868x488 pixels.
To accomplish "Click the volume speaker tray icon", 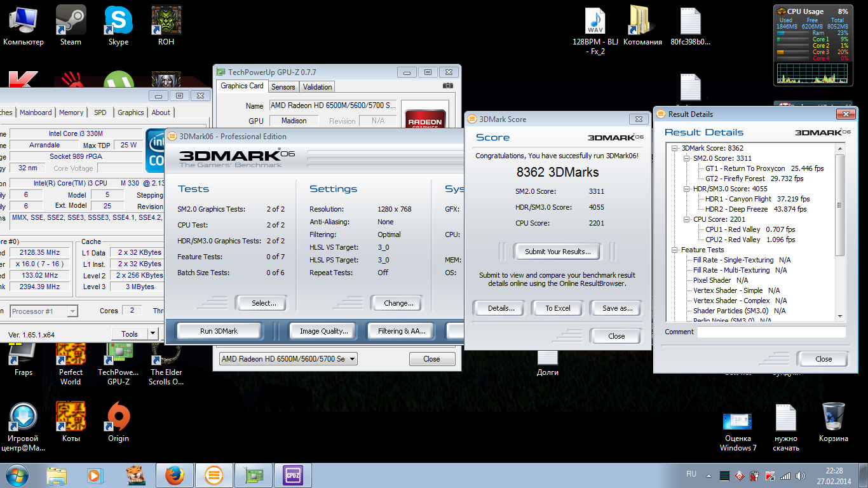I will (802, 476).
